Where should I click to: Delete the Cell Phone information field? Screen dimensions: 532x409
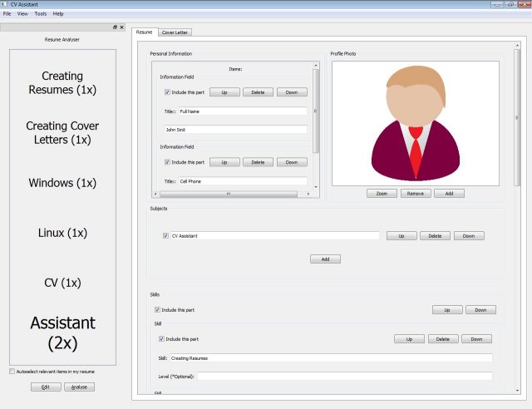(258, 162)
